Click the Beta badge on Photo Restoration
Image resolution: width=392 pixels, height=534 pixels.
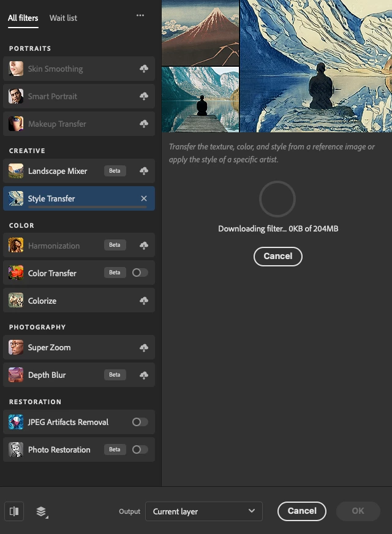pyautogui.click(x=115, y=449)
